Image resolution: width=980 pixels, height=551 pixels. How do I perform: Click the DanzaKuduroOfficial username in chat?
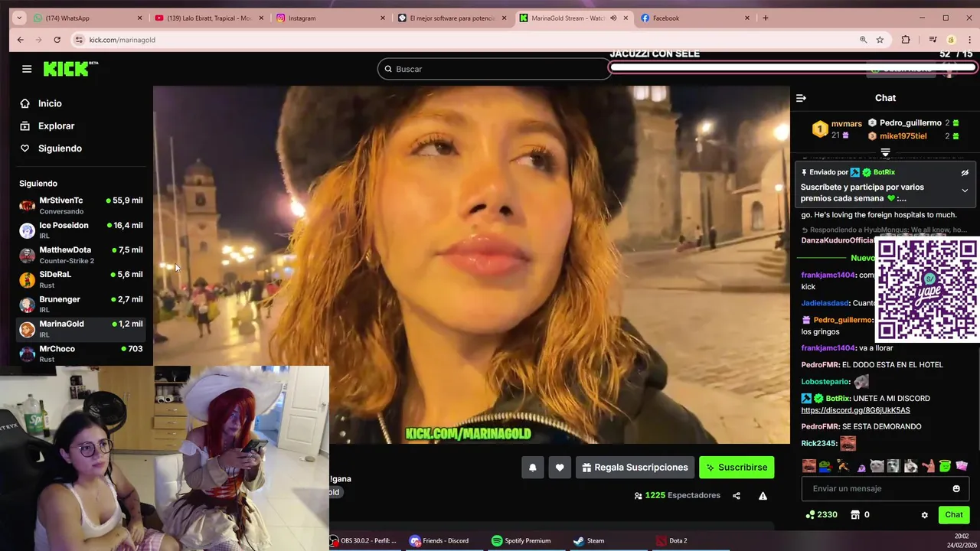[838, 240]
